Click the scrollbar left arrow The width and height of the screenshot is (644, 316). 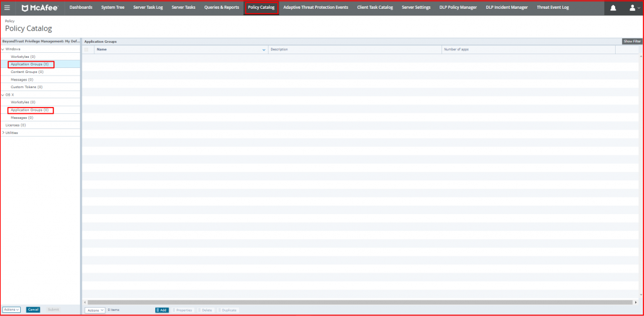pyautogui.click(x=90, y=302)
